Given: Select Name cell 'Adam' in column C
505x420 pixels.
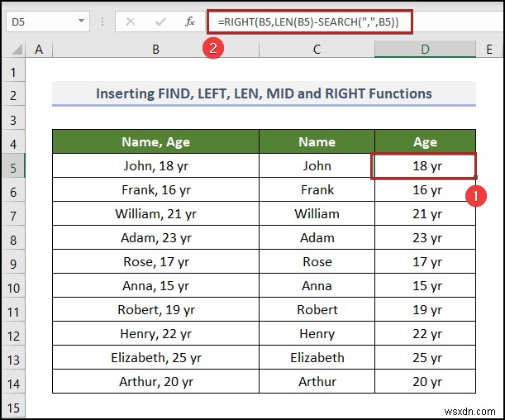Looking at the screenshot, I should (317, 238).
